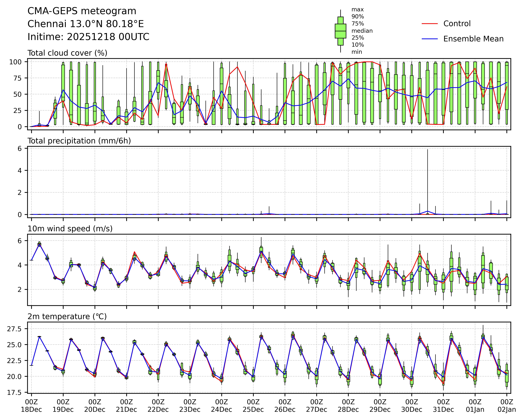Click the 00Z 02Jan x-axis tick label
This screenshot has width=523, height=420.
[x=507, y=406]
